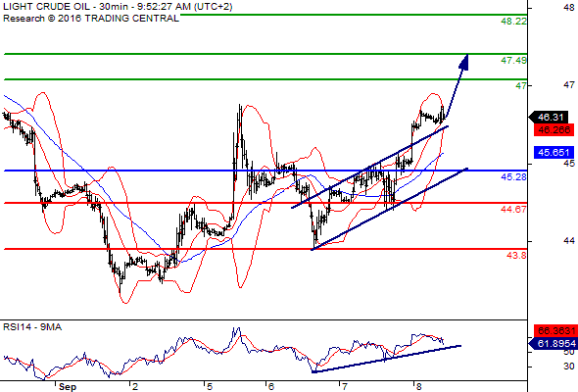Click the 'RSI14 - 9MA' indicator label

(x=32, y=327)
